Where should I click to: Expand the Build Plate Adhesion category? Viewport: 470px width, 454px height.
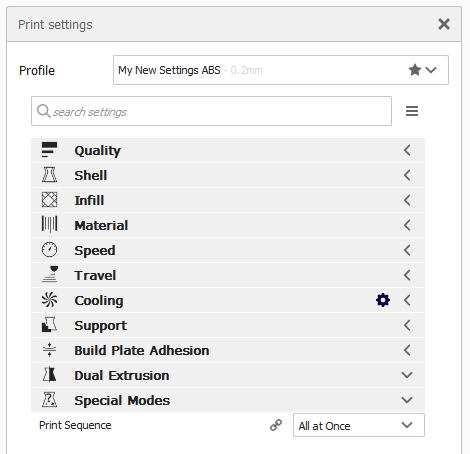pyautogui.click(x=407, y=350)
